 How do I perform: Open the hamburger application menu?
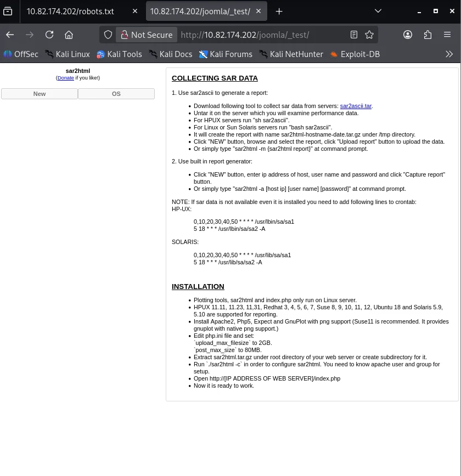click(447, 35)
